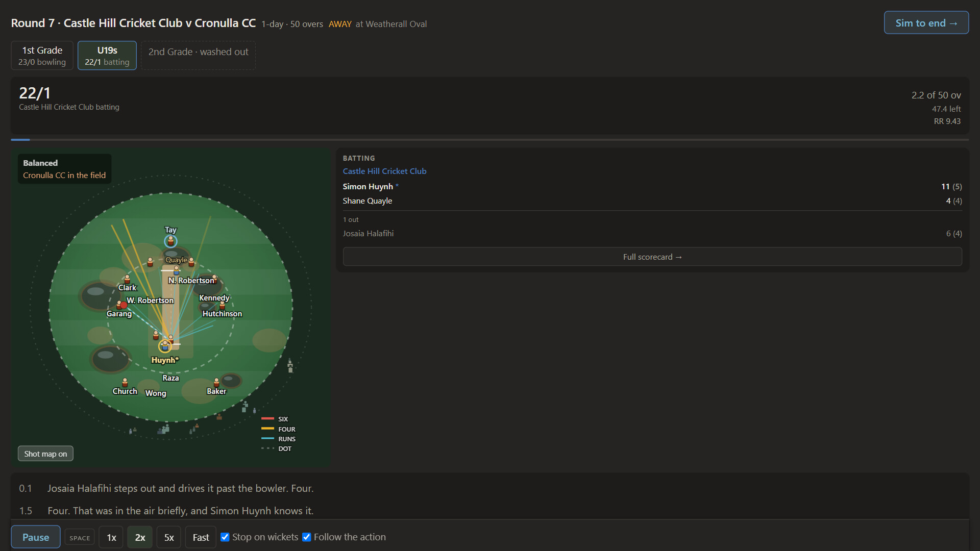
Task: Click the Church fielder marker
Action: tap(125, 382)
